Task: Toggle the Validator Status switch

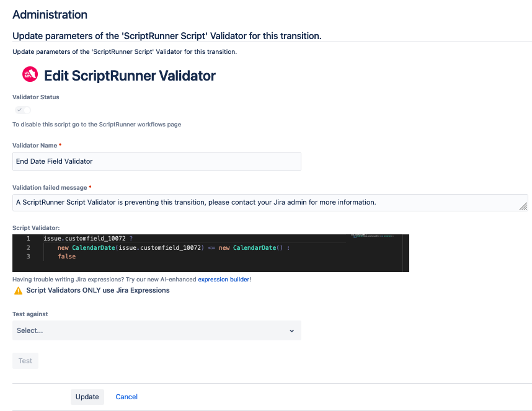Action: click(x=23, y=110)
